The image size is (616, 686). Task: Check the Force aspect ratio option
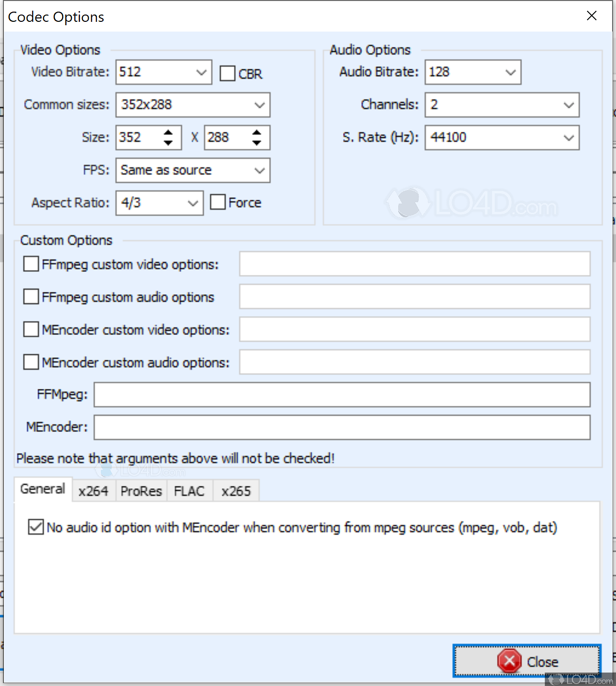[218, 202]
